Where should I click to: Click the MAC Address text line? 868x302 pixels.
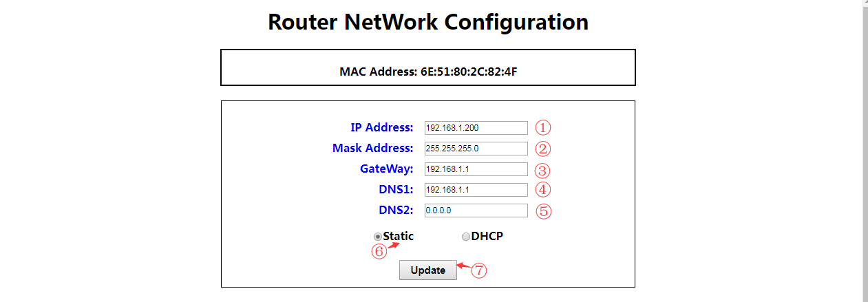pyautogui.click(x=427, y=72)
